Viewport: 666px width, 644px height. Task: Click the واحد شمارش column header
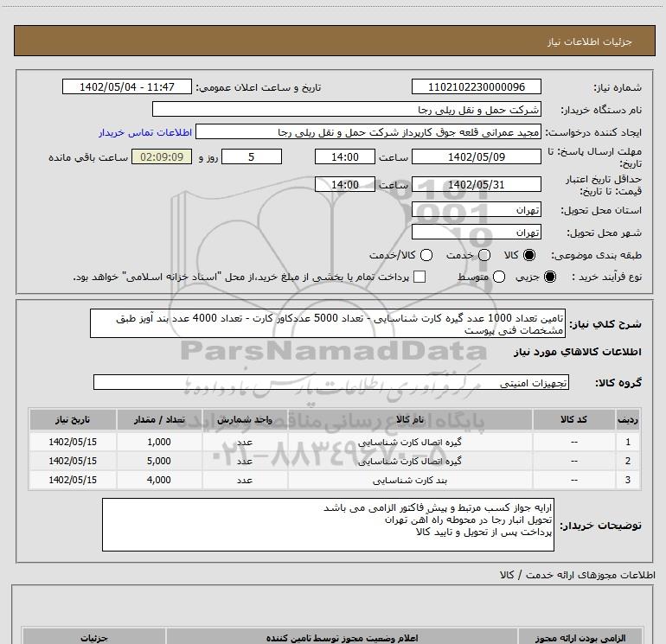coord(245,419)
